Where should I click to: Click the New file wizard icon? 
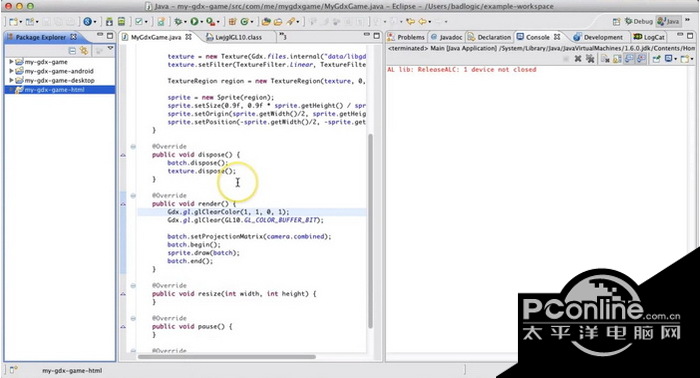click(13, 21)
